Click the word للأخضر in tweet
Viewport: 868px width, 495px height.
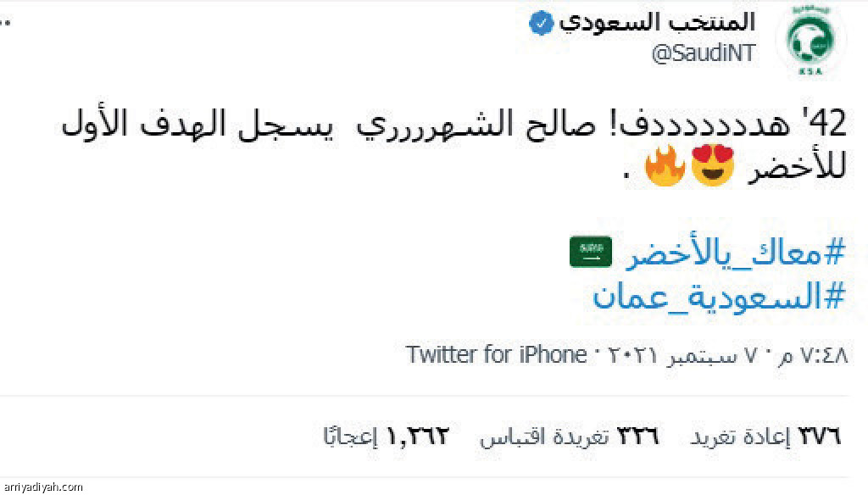(x=797, y=165)
